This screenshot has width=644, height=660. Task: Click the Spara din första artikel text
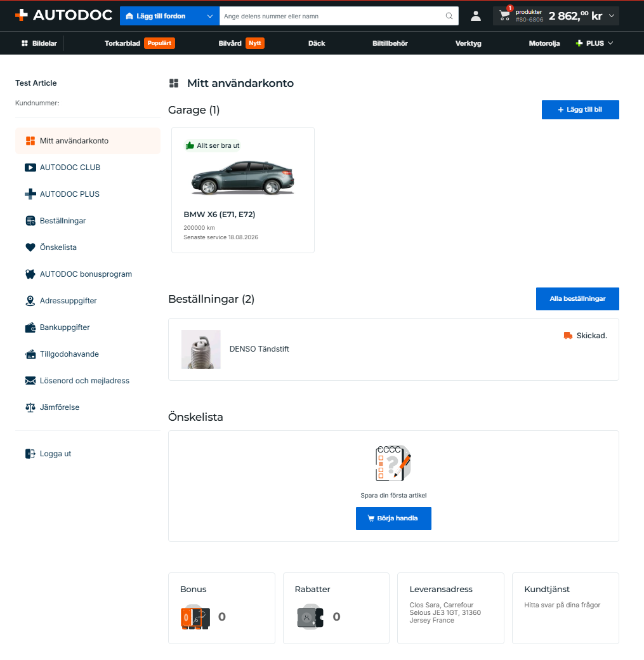click(x=393, y=496)
